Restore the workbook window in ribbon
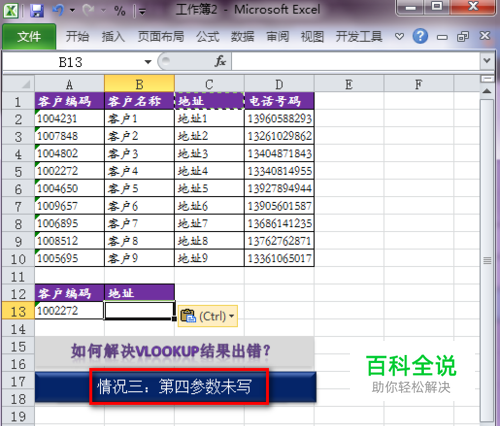 (463, 36)
